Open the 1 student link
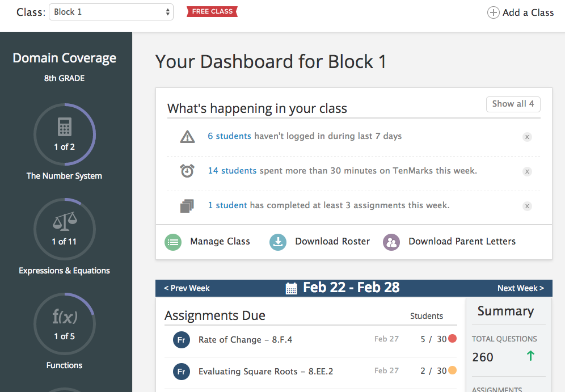The width and height of the screenshot is (565, 392). coord(227,205)
